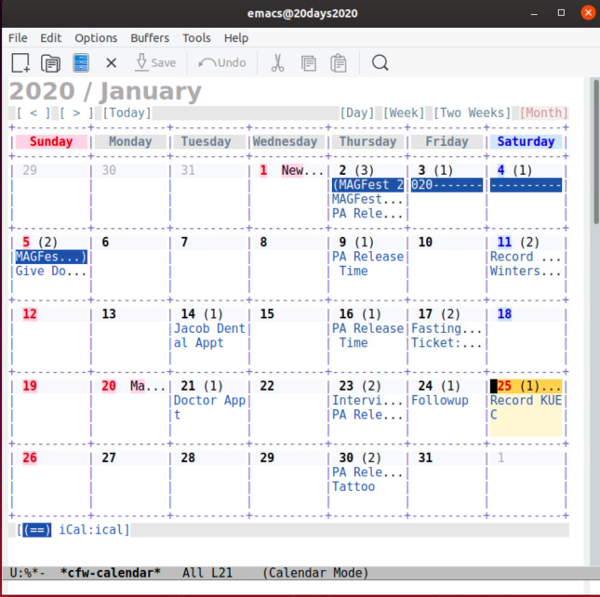Open the File menu
Screen dimensions: 600x597
[x=18, y=38]
